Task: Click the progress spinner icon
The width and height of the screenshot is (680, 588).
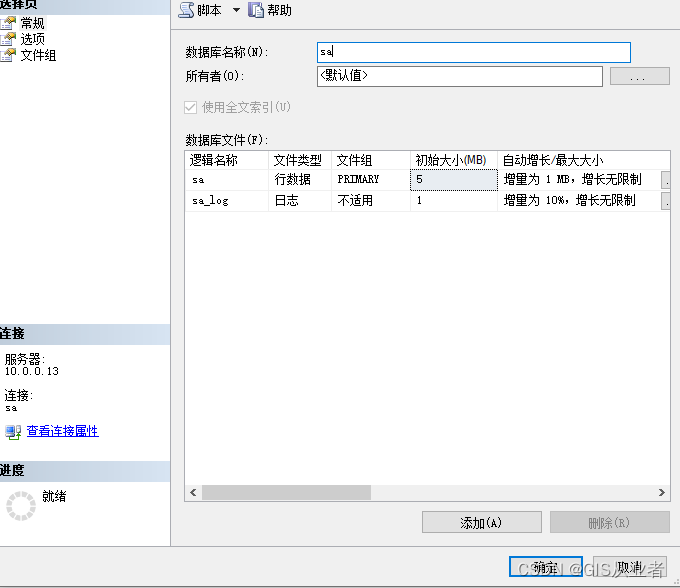Action: point(20,506)
